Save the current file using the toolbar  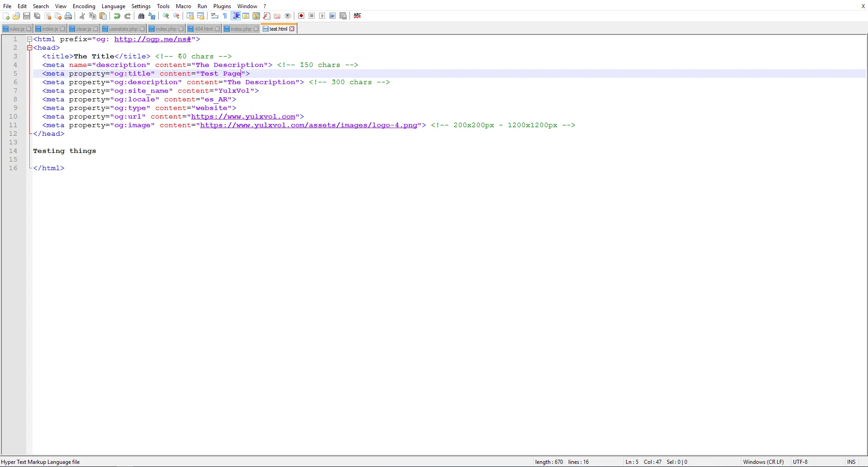click(x=27, y=16)
